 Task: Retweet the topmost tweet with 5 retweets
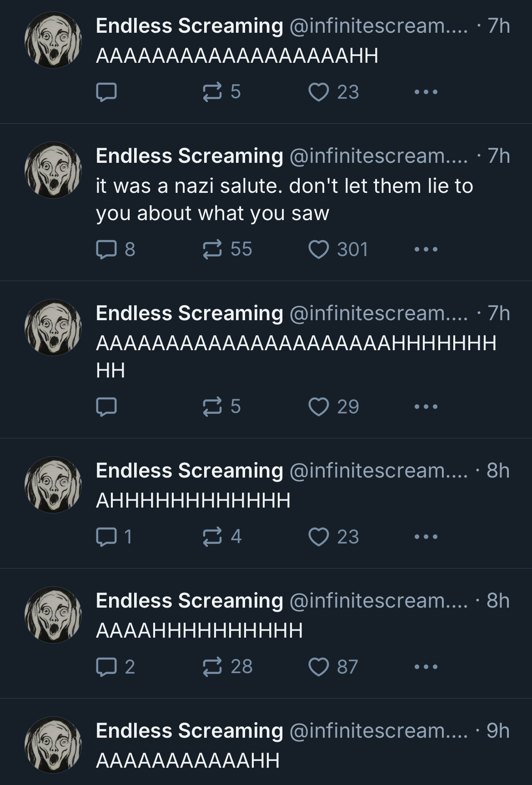212,92
